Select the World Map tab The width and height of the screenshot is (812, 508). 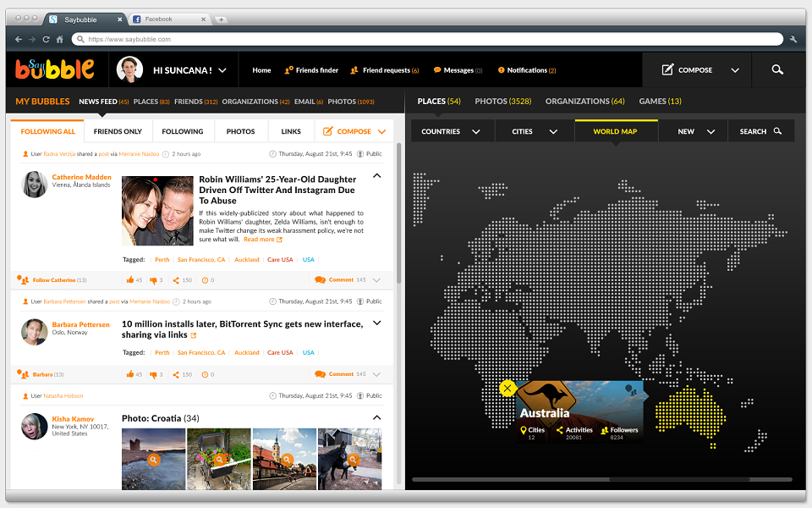tap(615, 132)
